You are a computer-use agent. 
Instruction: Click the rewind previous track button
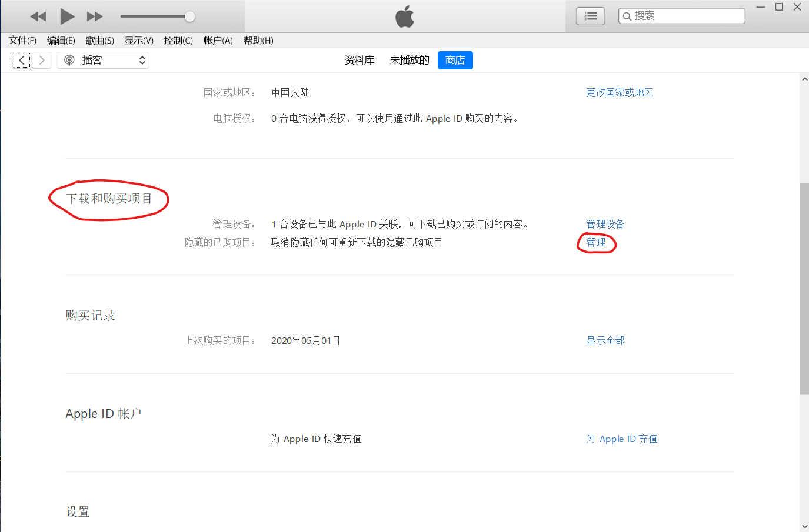pos(38,16)
